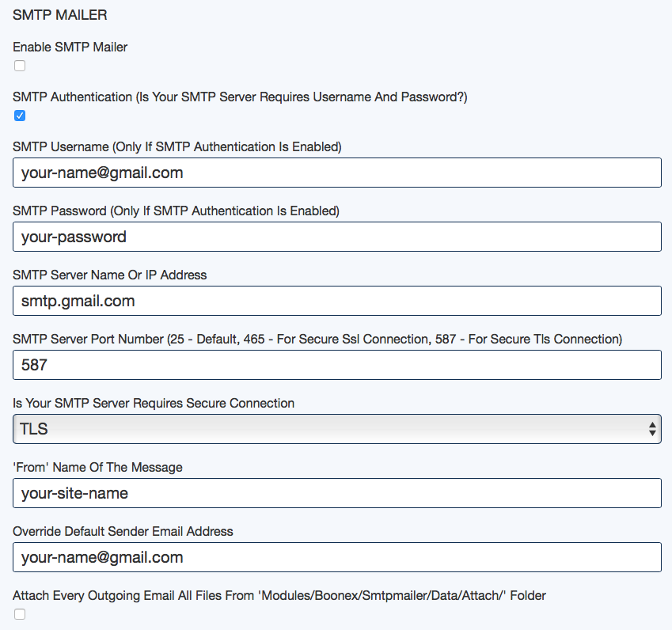Click the Attach Every Outgoing Email label
The height and width of the screenshot is (630, 672).
coord(279,596)
